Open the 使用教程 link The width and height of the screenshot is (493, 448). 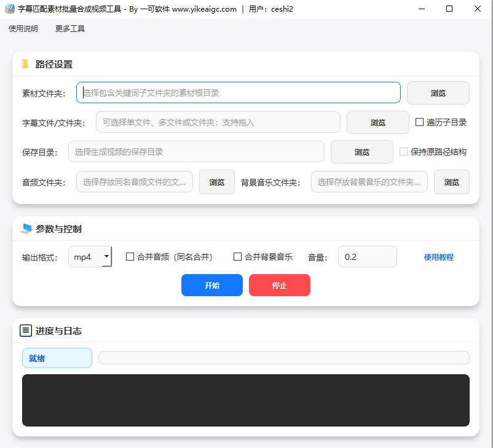coord(439,257)
